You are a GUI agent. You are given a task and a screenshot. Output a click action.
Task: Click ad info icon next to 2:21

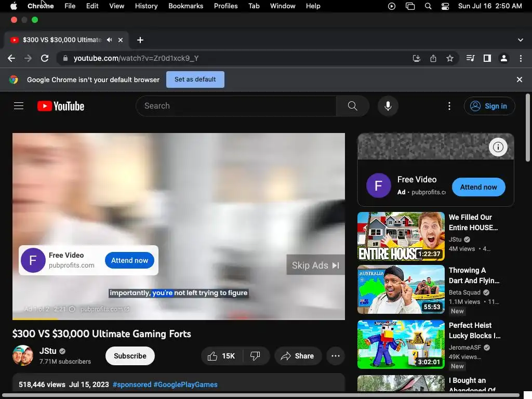[72, 309]
